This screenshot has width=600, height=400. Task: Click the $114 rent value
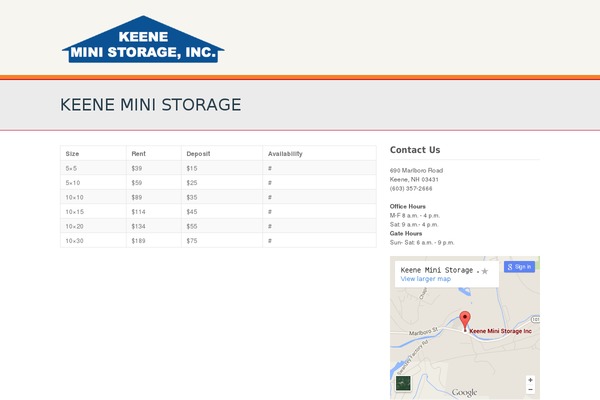(138, 212)
